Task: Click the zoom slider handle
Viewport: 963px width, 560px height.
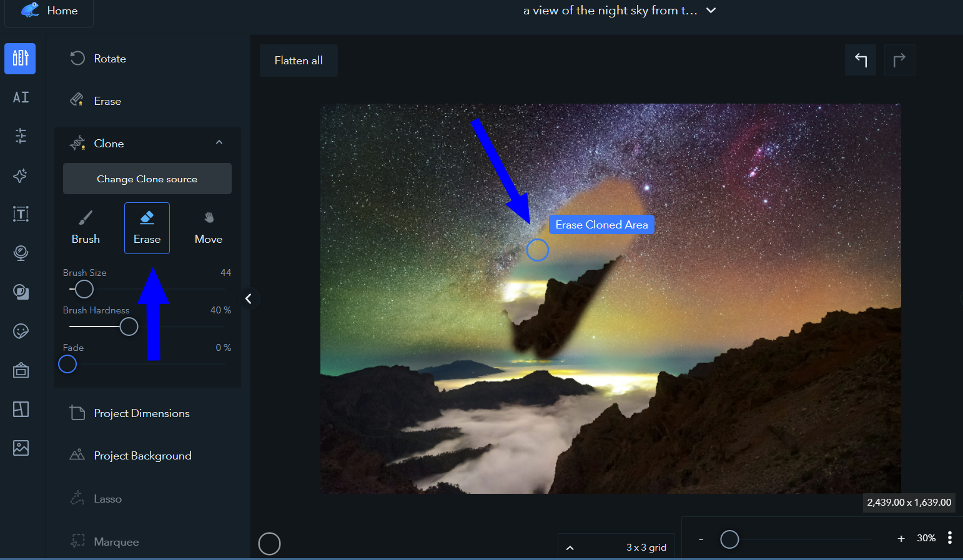Action: [x=729, y=539]
